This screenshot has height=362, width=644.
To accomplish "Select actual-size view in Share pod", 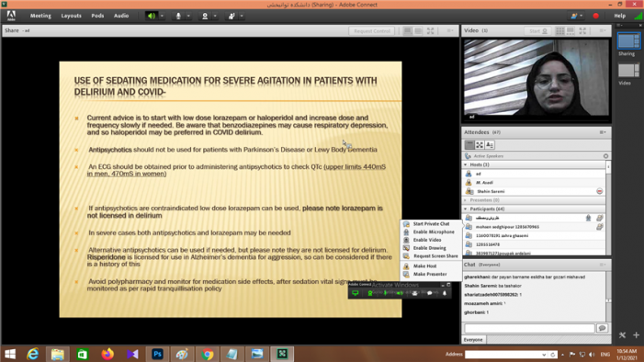I will (x=418, y=31).
